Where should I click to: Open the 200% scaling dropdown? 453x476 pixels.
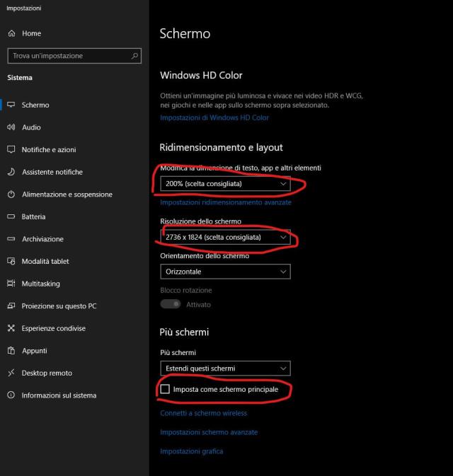225,184
